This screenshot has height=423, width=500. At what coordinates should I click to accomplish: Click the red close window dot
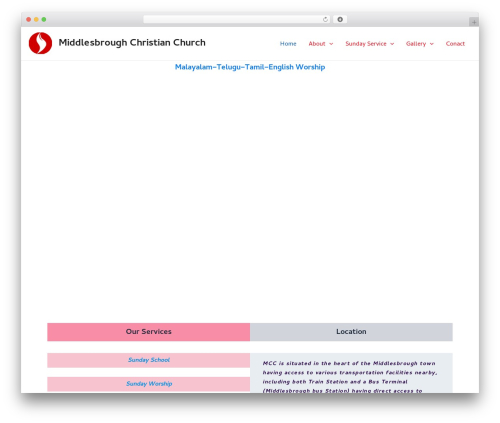(x=29, y=19)
